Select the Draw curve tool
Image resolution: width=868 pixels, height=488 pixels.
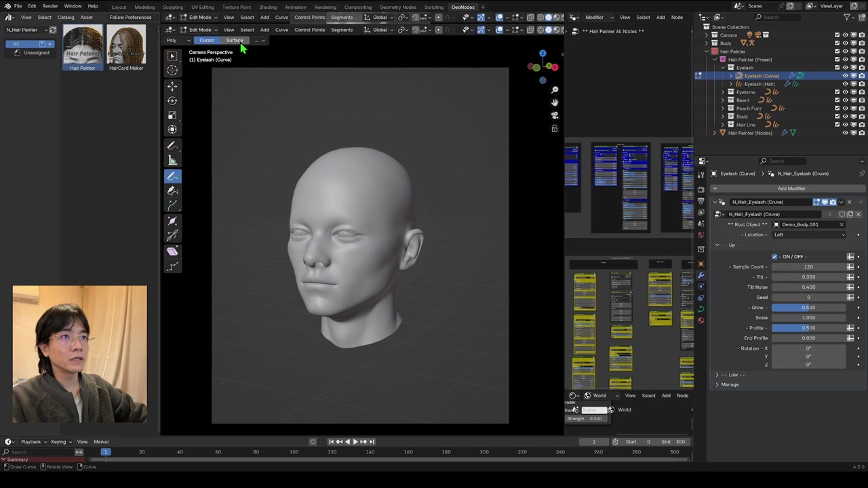coord(172,176)
